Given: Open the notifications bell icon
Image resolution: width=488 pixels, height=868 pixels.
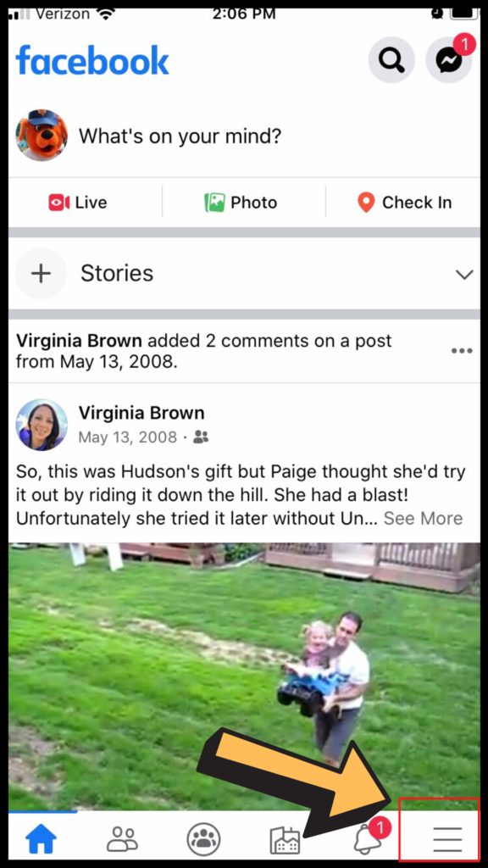Looking at the screenshot, I should 366,840.
